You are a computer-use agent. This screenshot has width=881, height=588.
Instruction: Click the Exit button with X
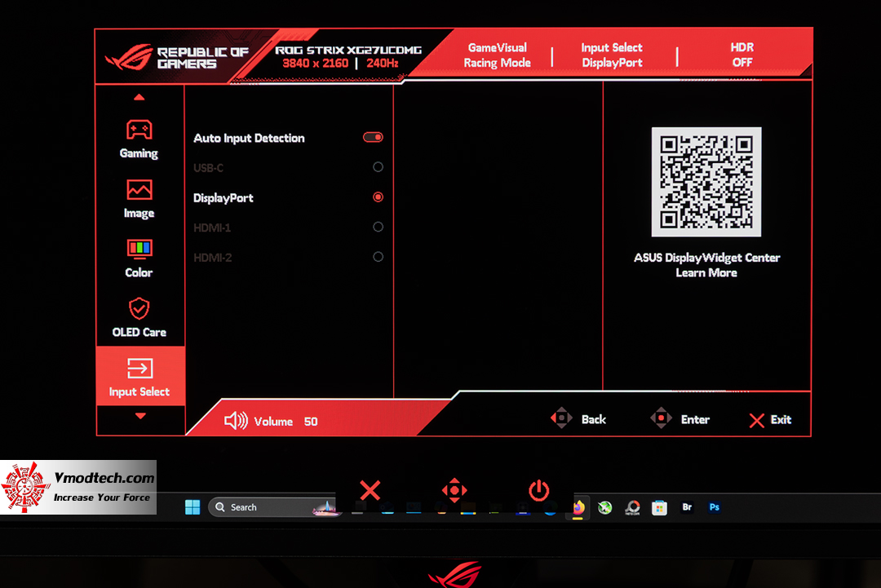coord(770,420)
